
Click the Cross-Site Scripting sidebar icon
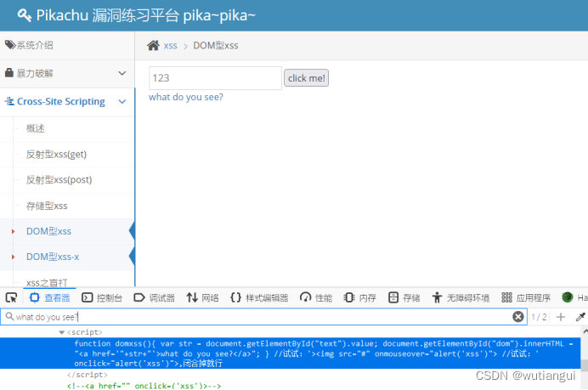point(9,101)
